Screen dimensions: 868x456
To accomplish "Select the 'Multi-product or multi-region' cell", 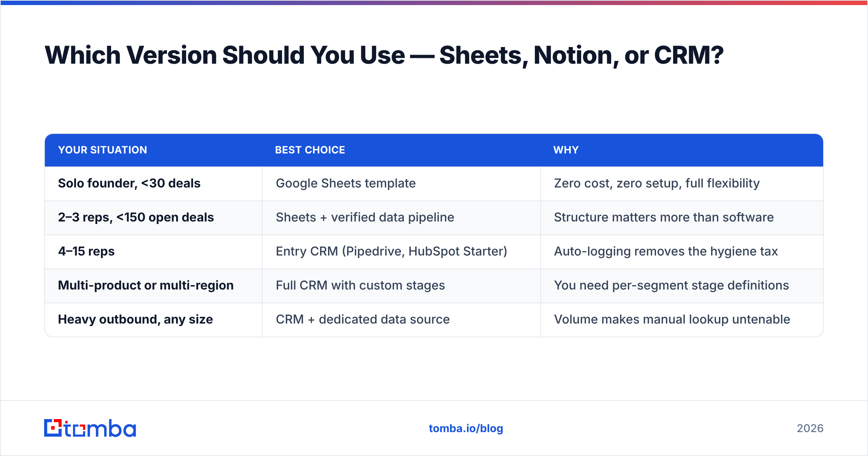I will (x=153, y=286).
